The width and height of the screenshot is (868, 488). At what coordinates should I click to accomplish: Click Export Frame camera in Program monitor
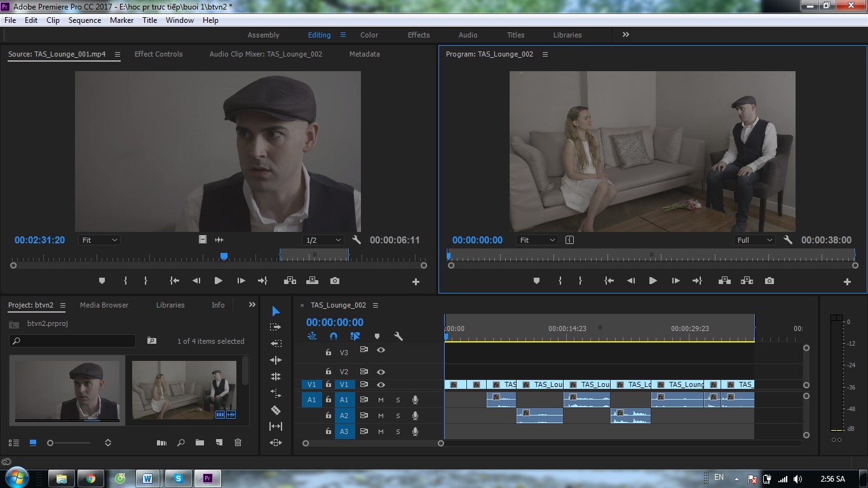coord(770,281)
